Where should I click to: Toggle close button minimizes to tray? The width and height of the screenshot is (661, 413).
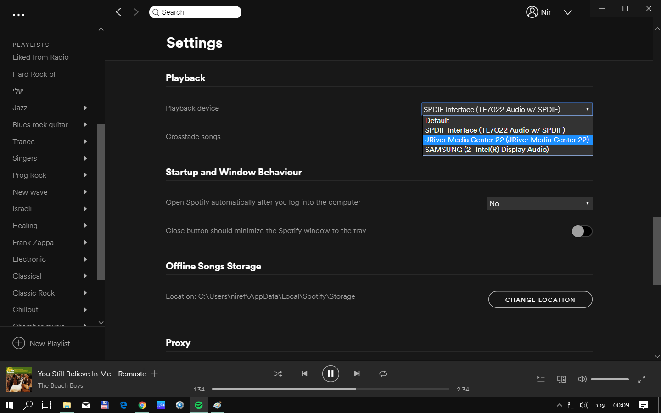582,231
